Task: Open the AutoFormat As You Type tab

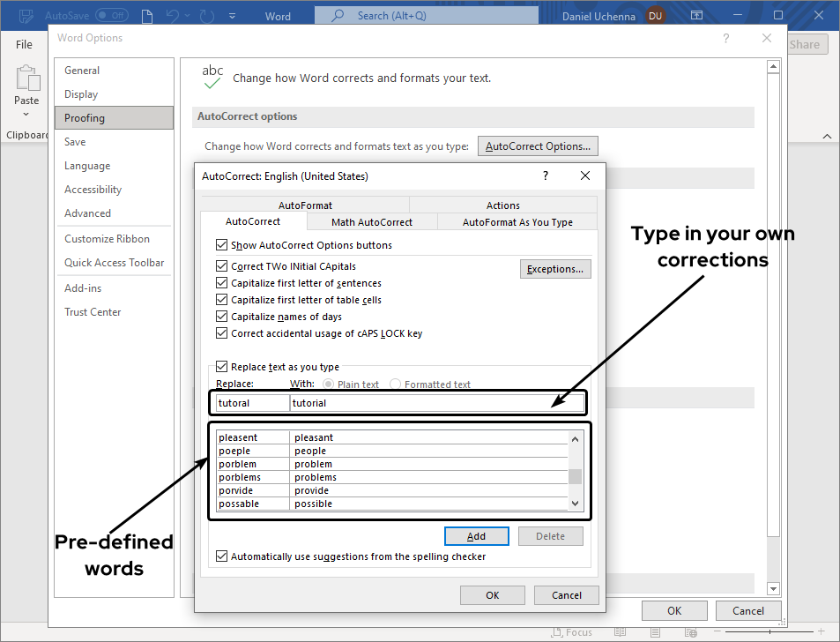Action: [517, 222]
